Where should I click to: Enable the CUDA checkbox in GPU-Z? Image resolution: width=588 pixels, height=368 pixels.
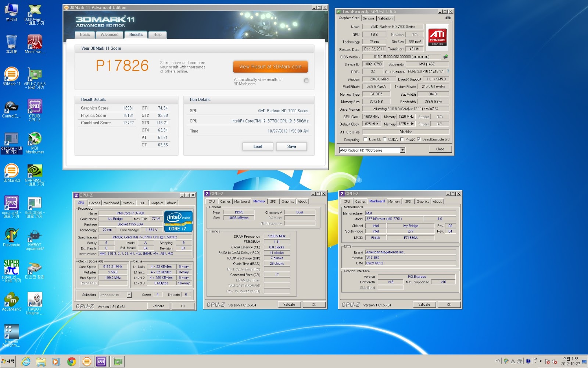tap(385, 139)
